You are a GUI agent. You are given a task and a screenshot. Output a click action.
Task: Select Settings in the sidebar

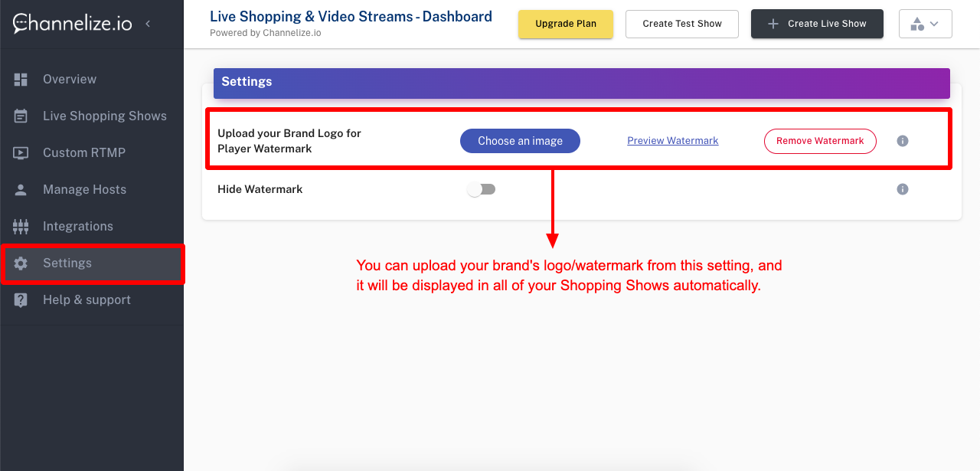point(92,263)
